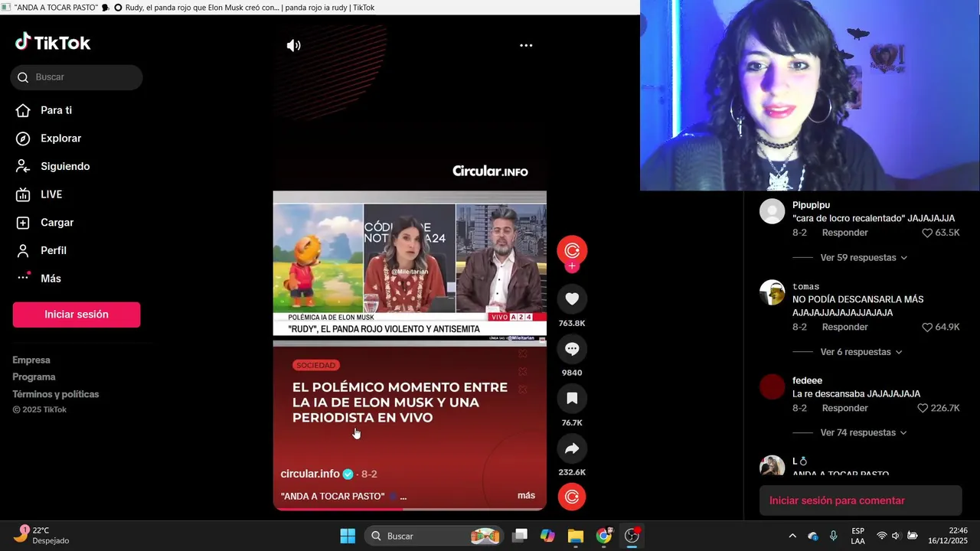This screenshot has height=551, width=980.
Task: Show hidden tray icons chevron
Action: point(792,536)
